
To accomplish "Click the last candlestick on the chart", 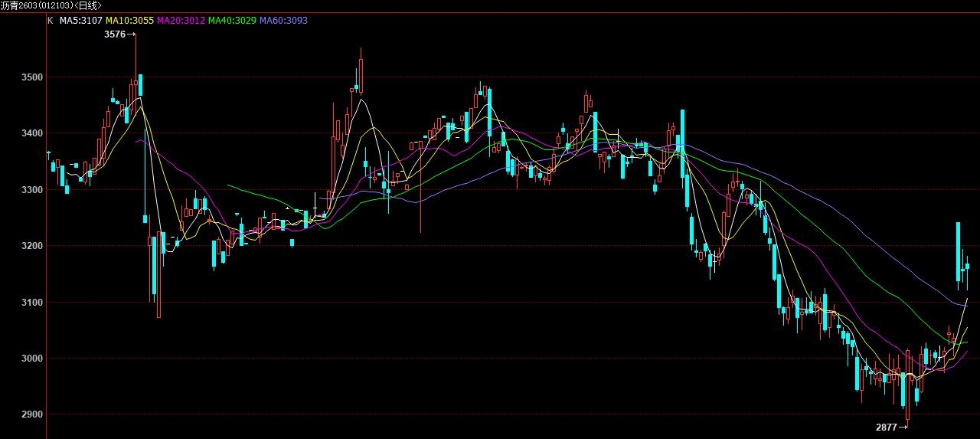I will click(x=968, y=265).
